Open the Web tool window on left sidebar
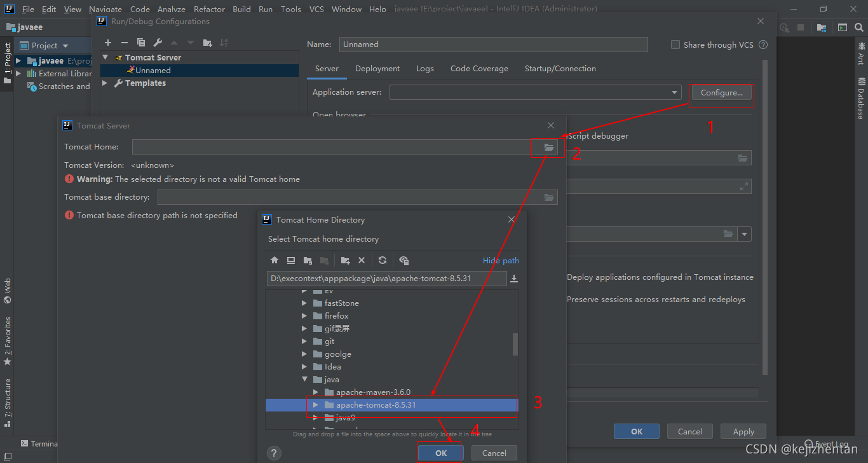 (7, 291)
